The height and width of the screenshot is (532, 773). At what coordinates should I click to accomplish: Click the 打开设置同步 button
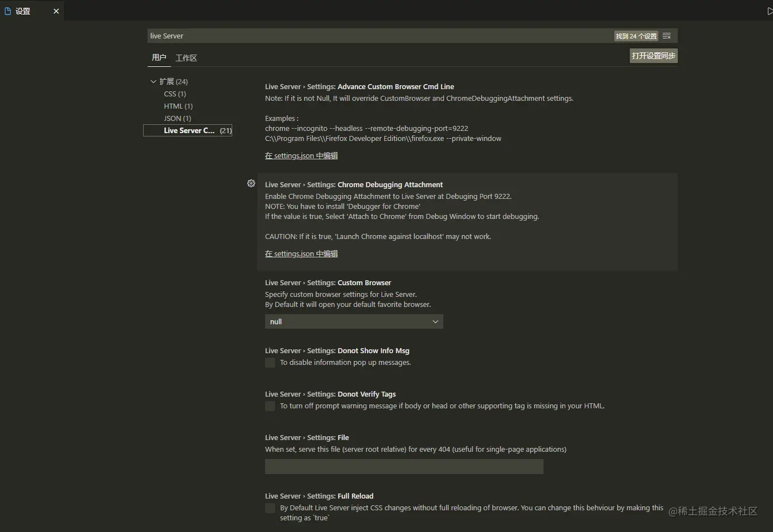[x=653, y=56]
